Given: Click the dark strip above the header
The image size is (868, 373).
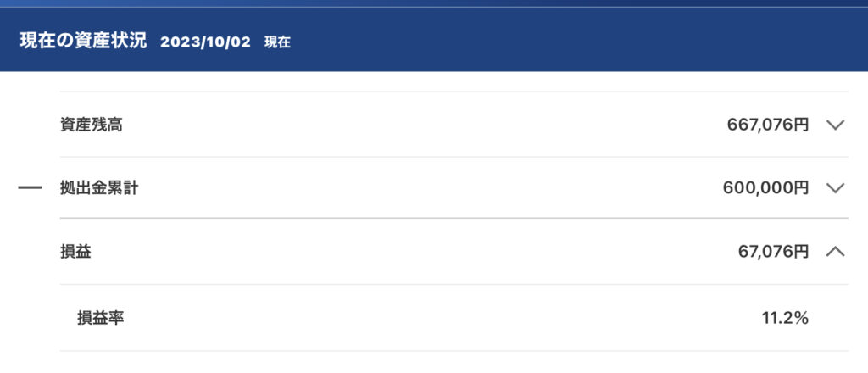Looking at the screenshot, I should 434,3.
